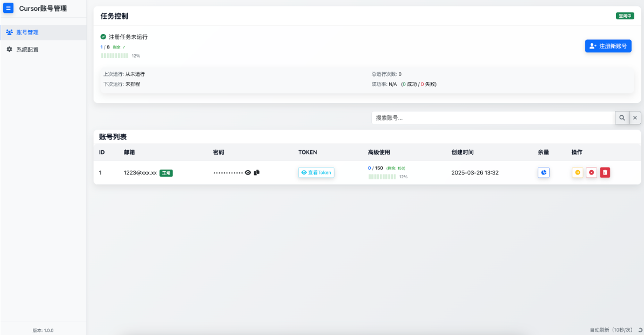Click the 账号列表 heading
Screen dimensions: 644x335
[x=113, y=137]
